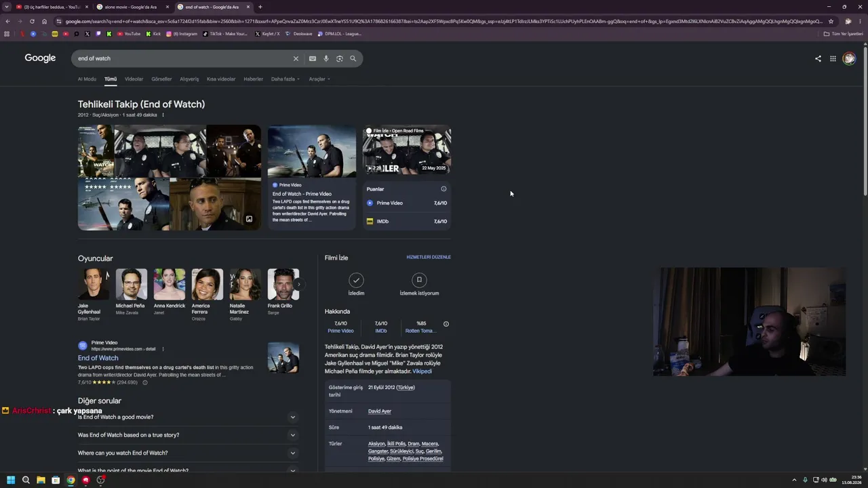Open info icon next to Puanlar

pos(443,189)
